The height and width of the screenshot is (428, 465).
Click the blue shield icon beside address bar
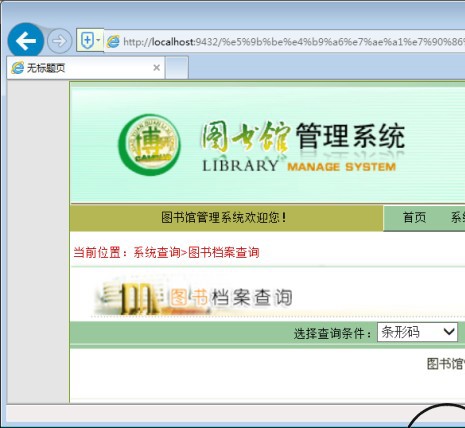(87, 41)
